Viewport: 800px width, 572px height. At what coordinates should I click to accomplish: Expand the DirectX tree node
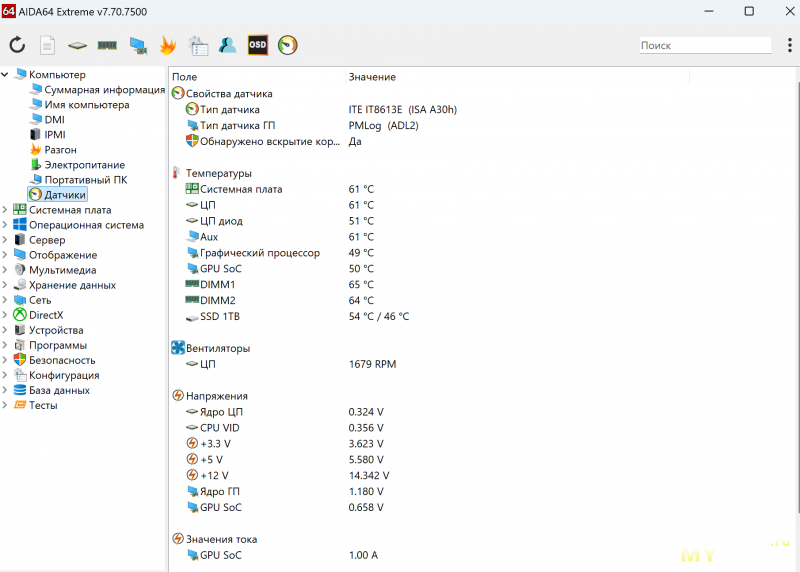click(5, 315)
